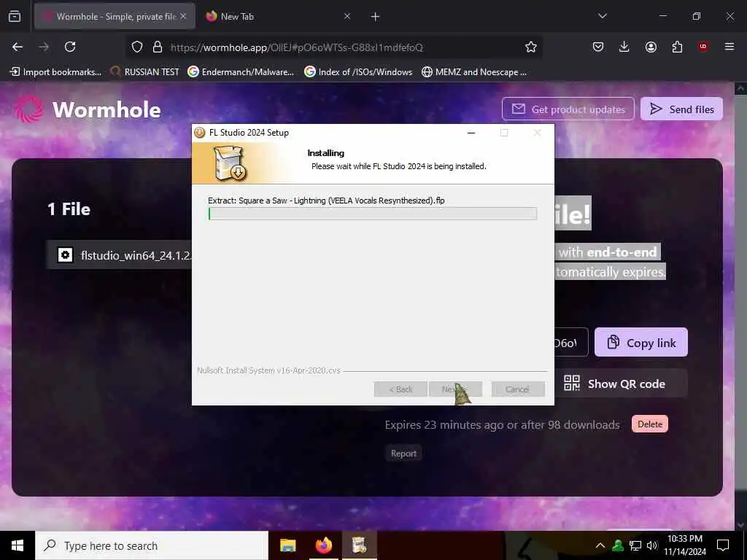Click Get product updates button
This screenshot has width=747, height=560.
[x=568, y=109]
